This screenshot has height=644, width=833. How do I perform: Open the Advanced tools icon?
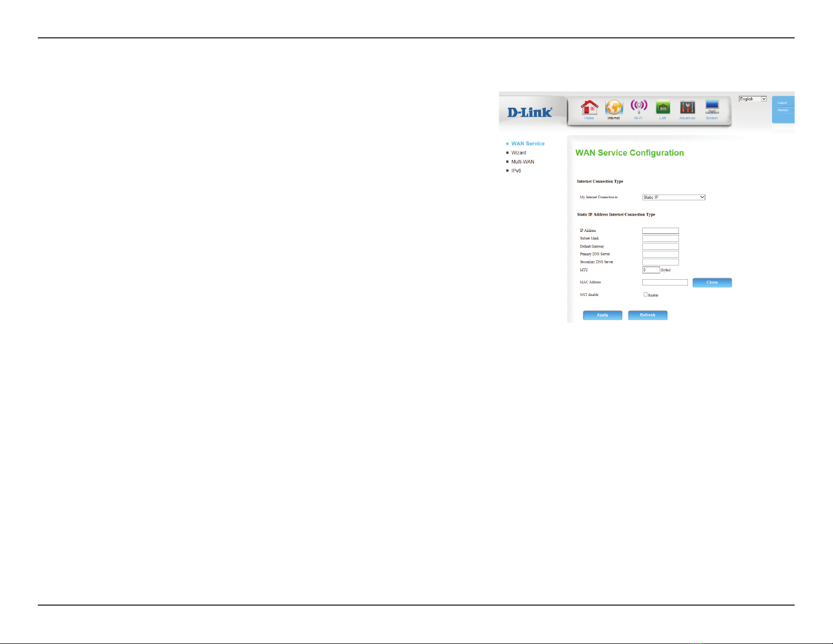[687, 109]
